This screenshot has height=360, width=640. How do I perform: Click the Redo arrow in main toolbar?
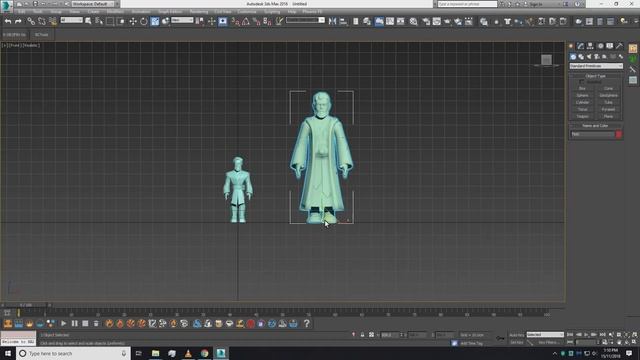18,21
